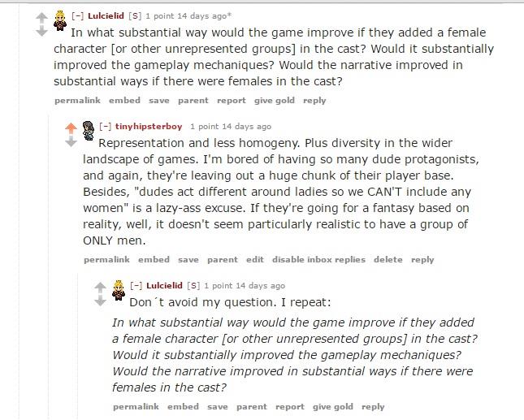
Task: Upvote Lulcielid's top comment
Action: pyautogui.click(x=41, y=15)
